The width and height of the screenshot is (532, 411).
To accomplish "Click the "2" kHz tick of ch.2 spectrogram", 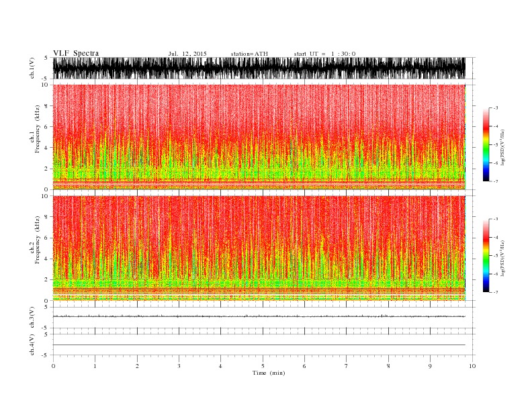I will pos(47,280).
